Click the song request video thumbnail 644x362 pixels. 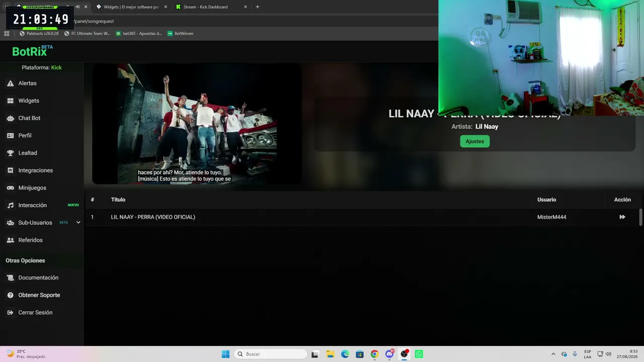pyautogui.click(x=197, y=124)
